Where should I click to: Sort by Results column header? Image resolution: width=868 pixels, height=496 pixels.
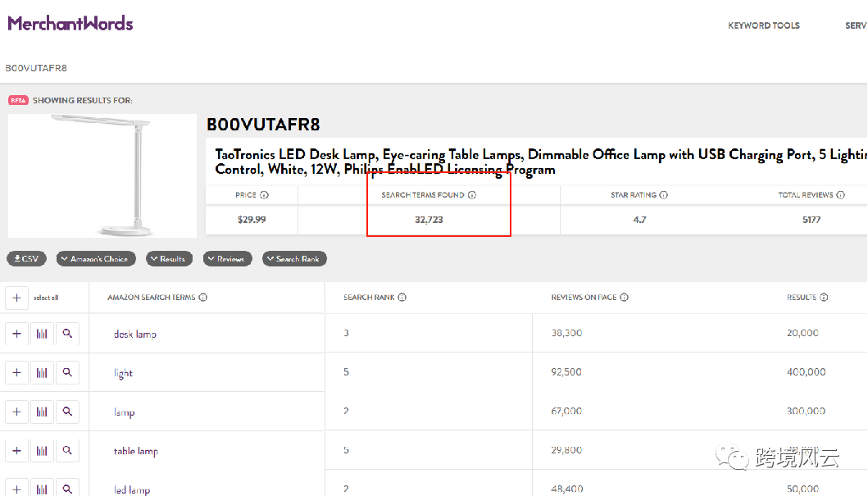[x=802, y=298]
